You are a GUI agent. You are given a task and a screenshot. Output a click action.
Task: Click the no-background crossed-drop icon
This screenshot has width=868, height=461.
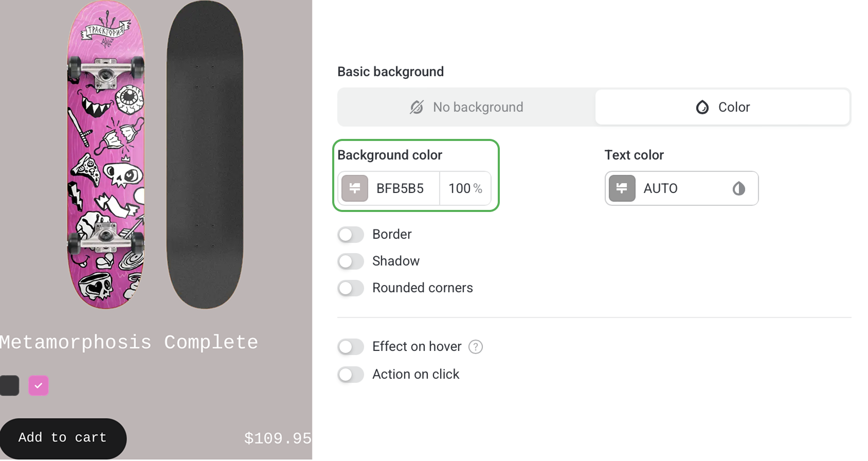(417, 107)
